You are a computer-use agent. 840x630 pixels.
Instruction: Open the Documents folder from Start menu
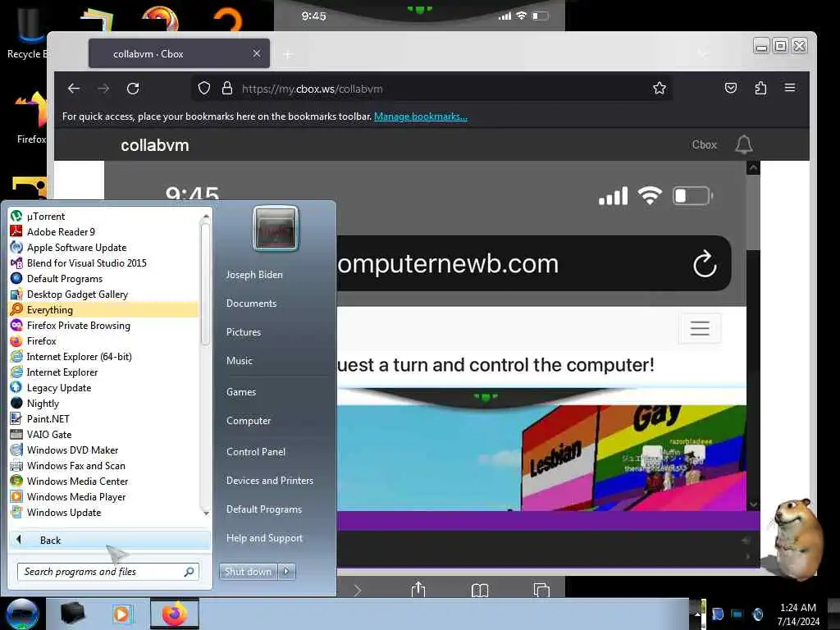tap(251, 304)
